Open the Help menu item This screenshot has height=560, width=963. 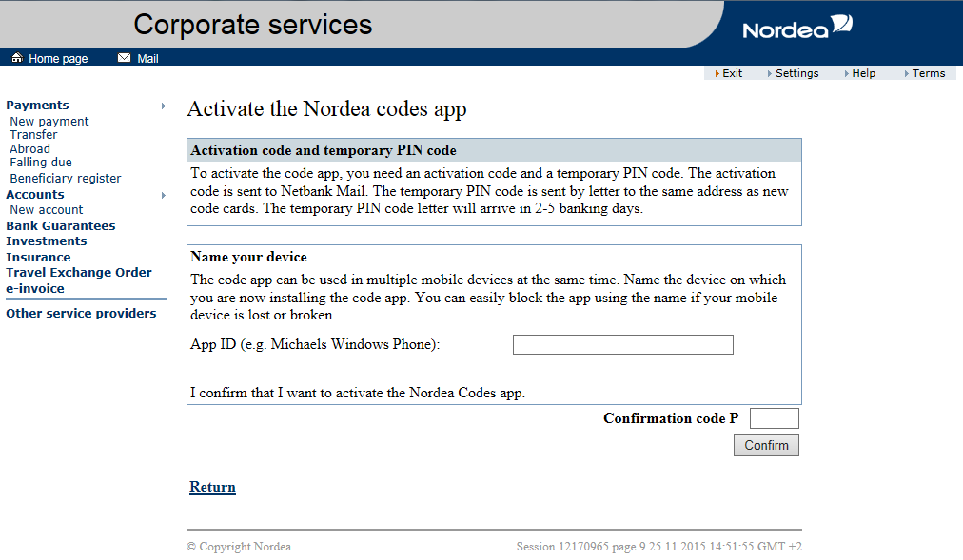click(863, 73)
